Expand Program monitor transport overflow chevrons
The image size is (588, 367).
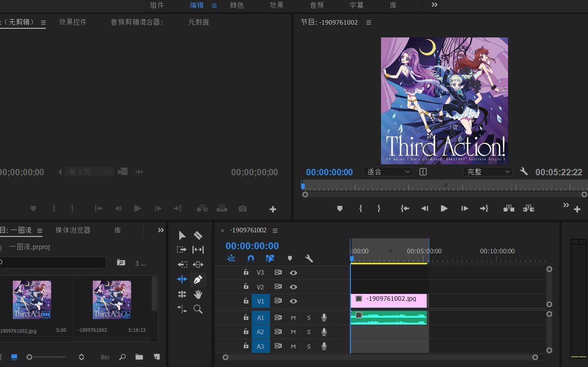pyautogui.click(x=566, y=205)
